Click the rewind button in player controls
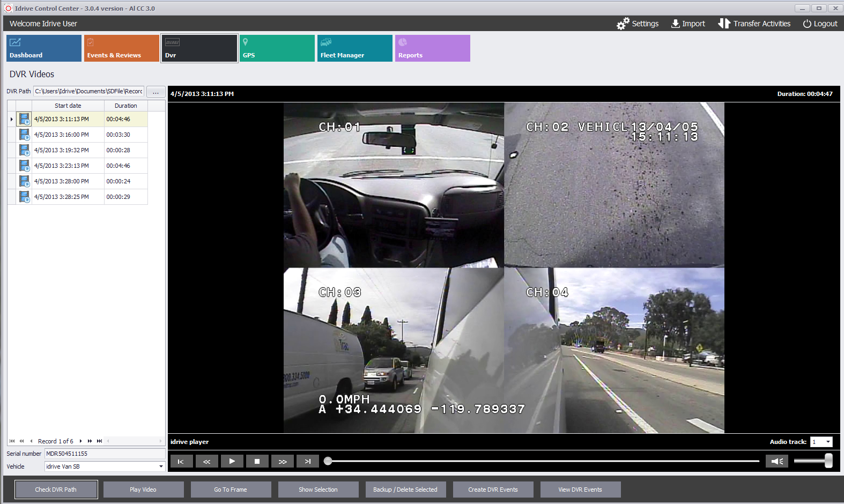 pyautogui.click(x=206, y=461)
